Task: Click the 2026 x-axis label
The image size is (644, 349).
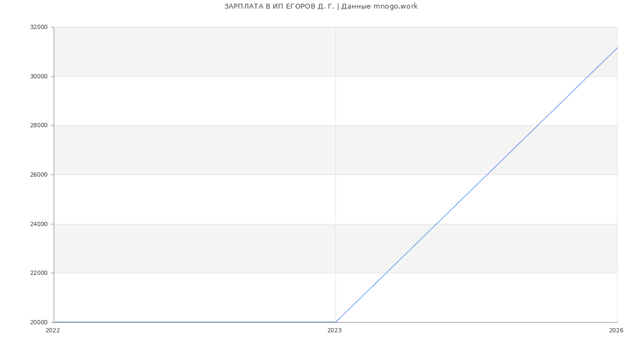Action: point(616,331)
